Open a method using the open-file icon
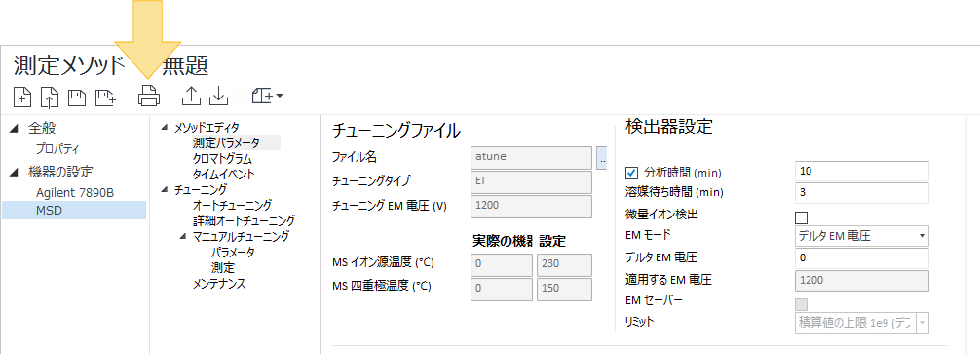 click(x=50, y=97)
